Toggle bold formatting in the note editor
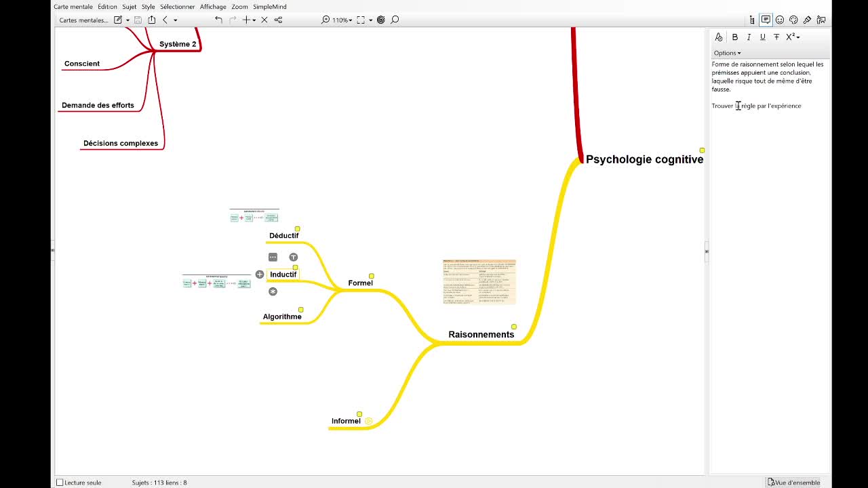Image resolution: width=868 pixels, height=488 pixels. tap(734, 37)
